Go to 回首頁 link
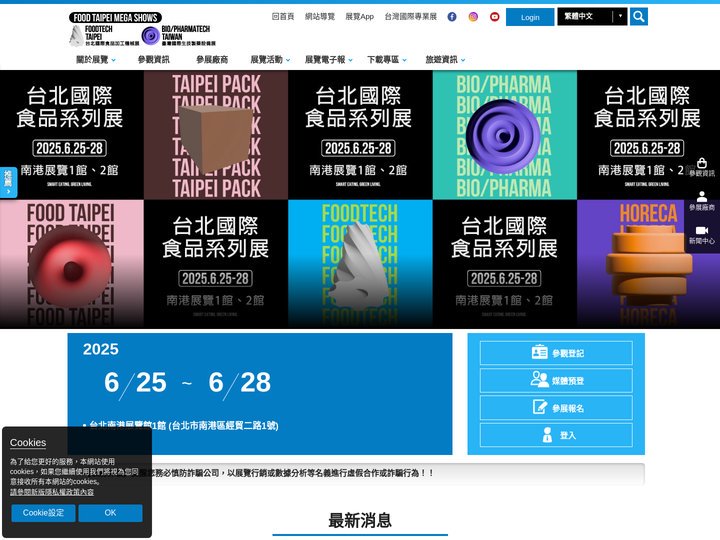720x540 pixels. 282,17
